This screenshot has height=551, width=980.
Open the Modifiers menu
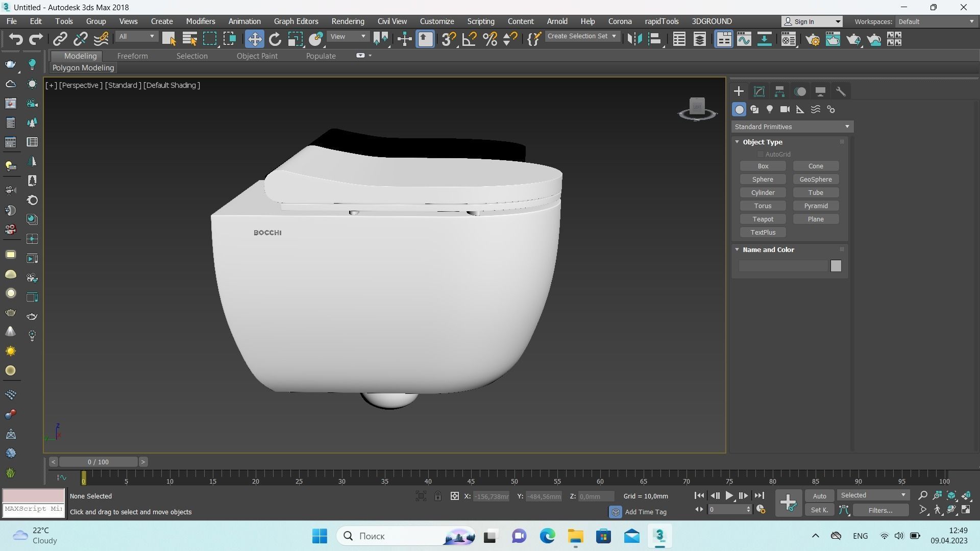tap(201, 21)
